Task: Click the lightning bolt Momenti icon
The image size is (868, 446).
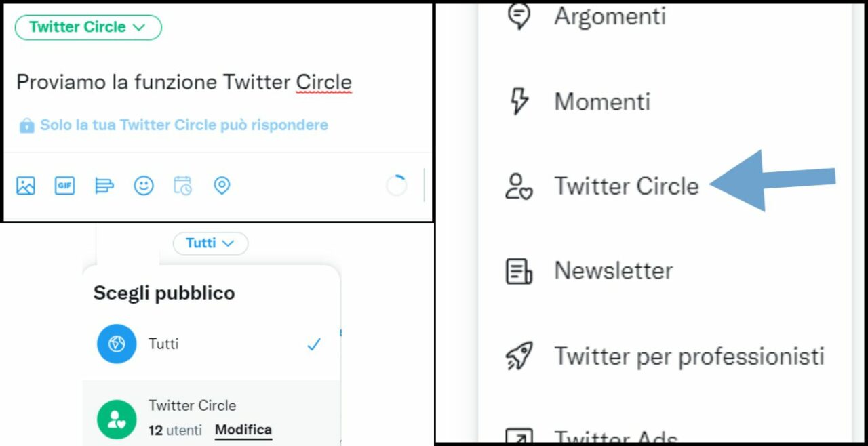Action: click(x=519, y=102)
